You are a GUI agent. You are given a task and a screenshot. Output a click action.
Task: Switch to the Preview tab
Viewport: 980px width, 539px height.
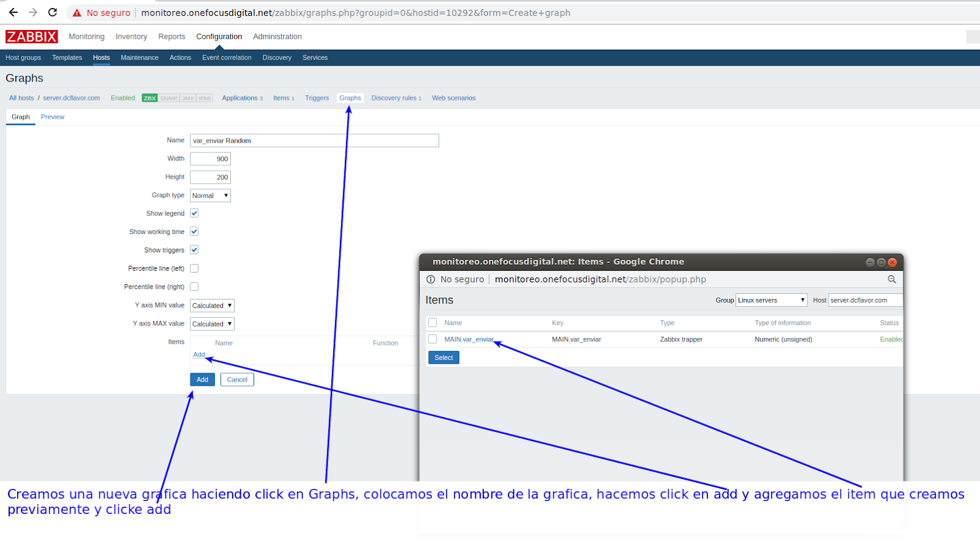[53, 117]
